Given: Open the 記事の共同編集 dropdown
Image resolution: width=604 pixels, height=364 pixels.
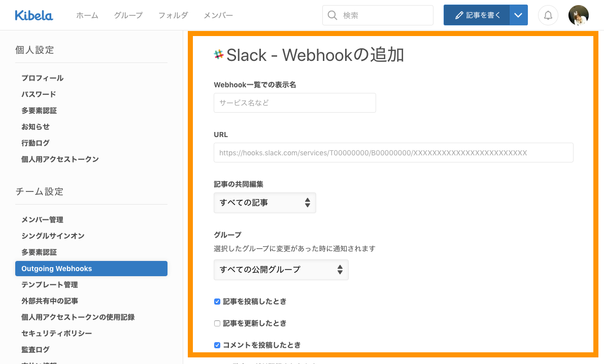Looking at the screenshot, I should (264, 203).
